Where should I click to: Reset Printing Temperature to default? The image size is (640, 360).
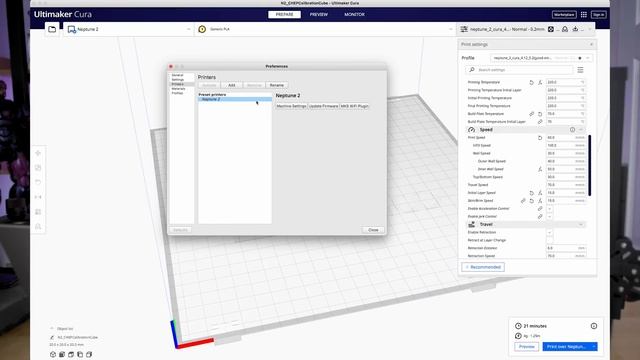click(531, 82)
